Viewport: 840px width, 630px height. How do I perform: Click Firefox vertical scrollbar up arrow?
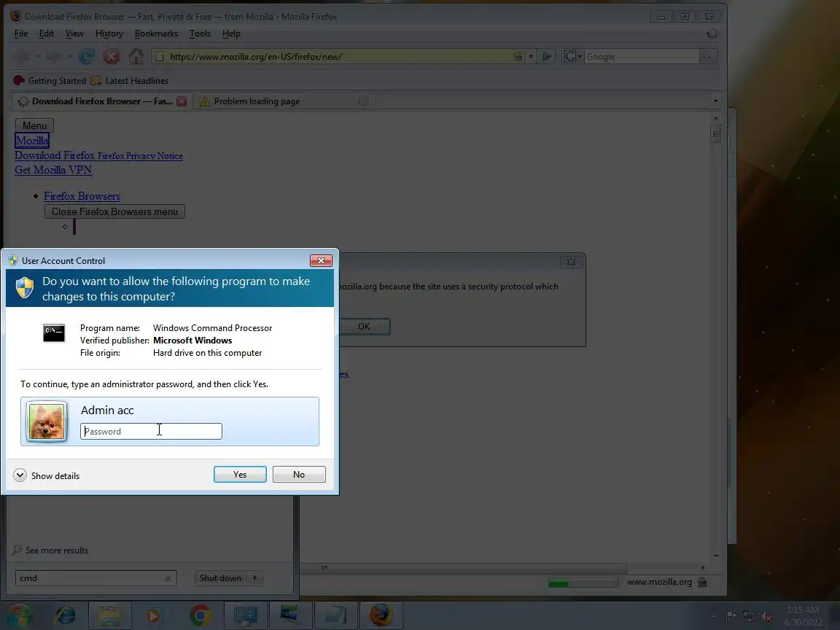(x=715, y=118)
